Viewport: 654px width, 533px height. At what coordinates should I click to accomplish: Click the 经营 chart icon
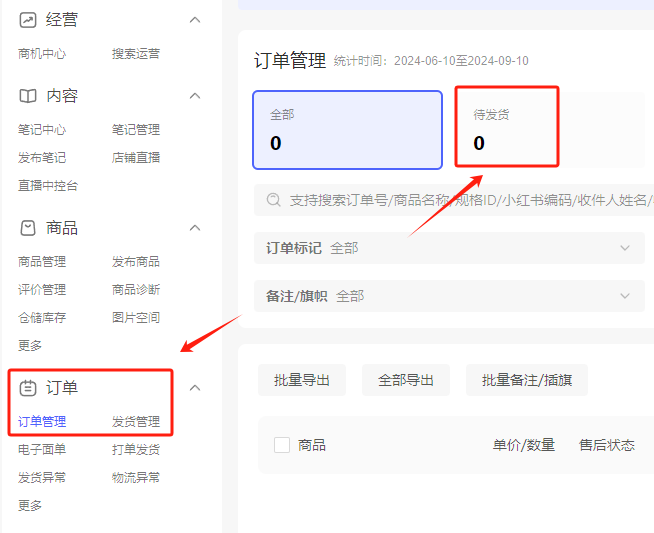click(x=28, y=20)
